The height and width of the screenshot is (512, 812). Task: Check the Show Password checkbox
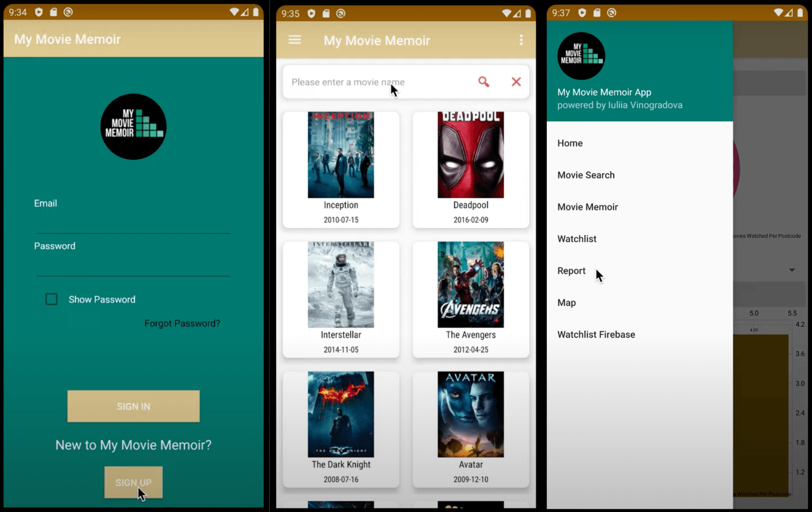51,299
